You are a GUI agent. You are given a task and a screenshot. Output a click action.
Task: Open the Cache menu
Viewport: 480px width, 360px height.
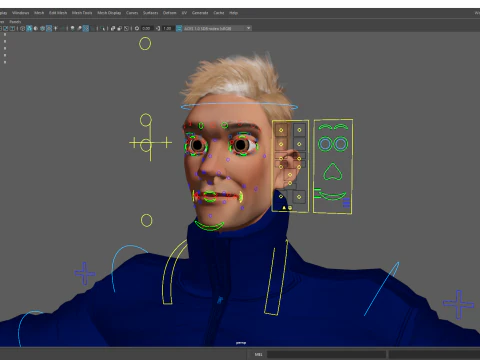[219, 13]
